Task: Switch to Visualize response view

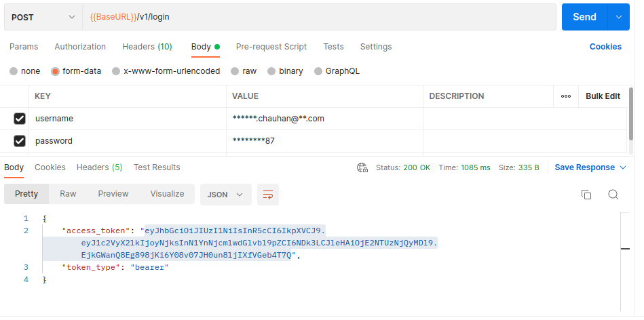Action: (x=167, y=194)
